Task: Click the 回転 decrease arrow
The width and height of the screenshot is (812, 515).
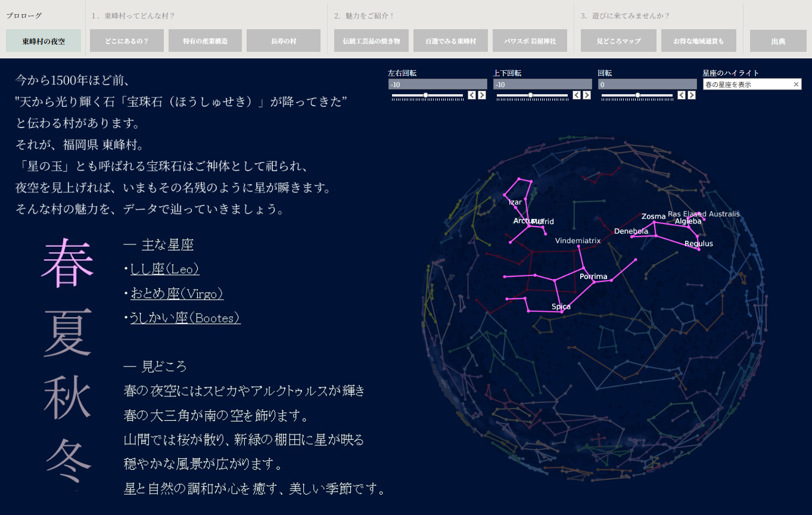Action: pos(682,95)
